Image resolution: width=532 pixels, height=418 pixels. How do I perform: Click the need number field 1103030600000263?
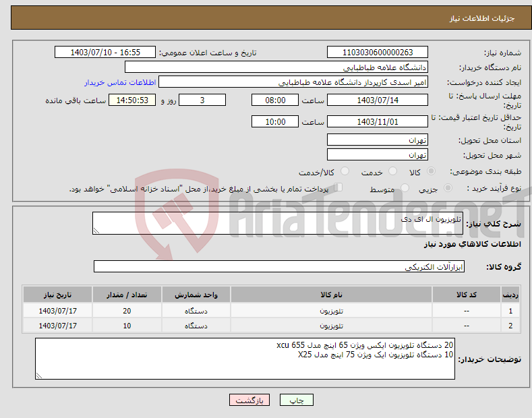pos(378,53)
